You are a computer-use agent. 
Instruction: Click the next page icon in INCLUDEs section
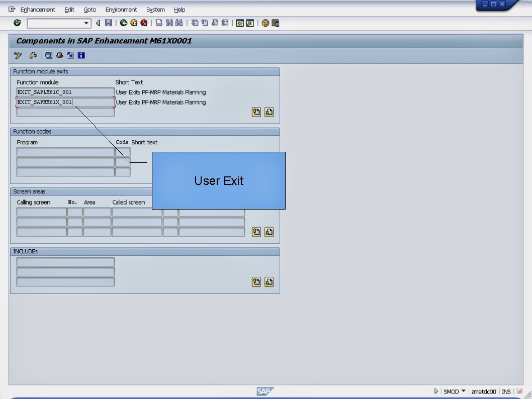(x=269, y=282)
